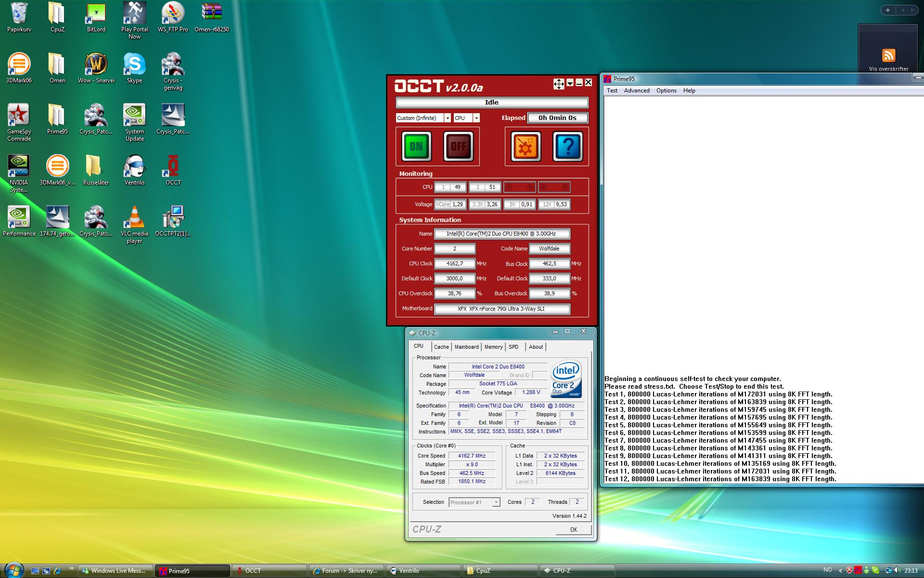This screenshot has width=924, height=578.
Task: Click the NO language indicator in the taskbar
Action: click(x=828, y=570)
